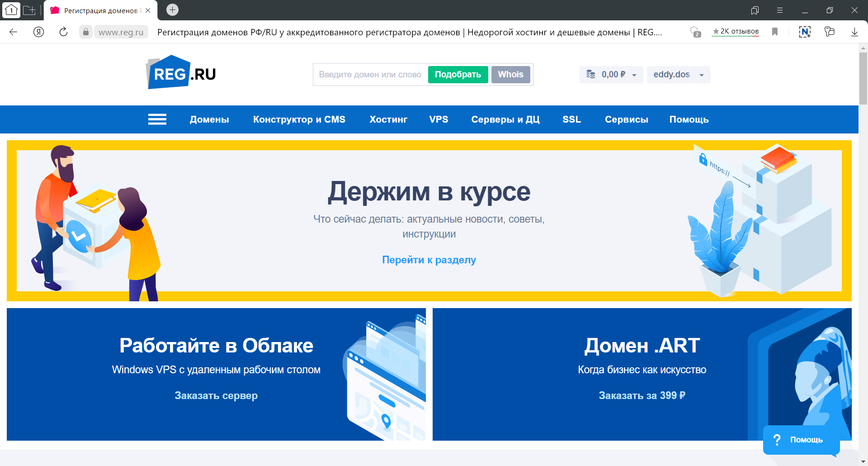The image size is (868, 466).
Task: Open the Хостинг menu item
Action: [x=388, y=119]
